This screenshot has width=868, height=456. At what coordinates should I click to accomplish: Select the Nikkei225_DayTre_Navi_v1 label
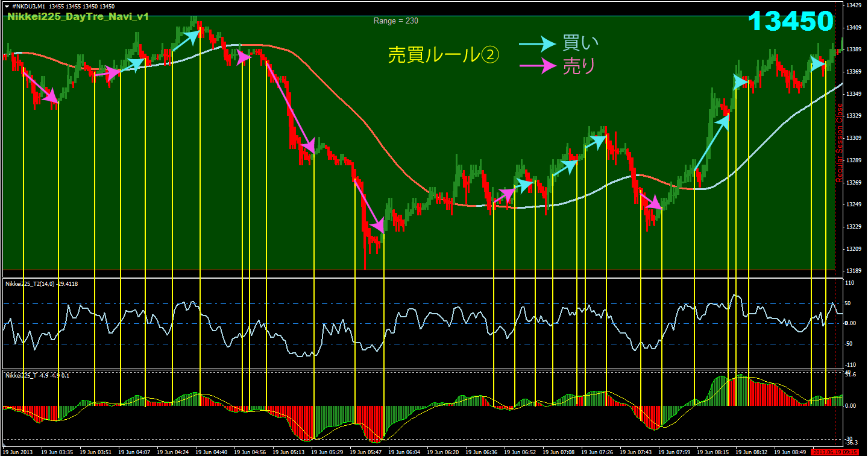coord(78,17)
